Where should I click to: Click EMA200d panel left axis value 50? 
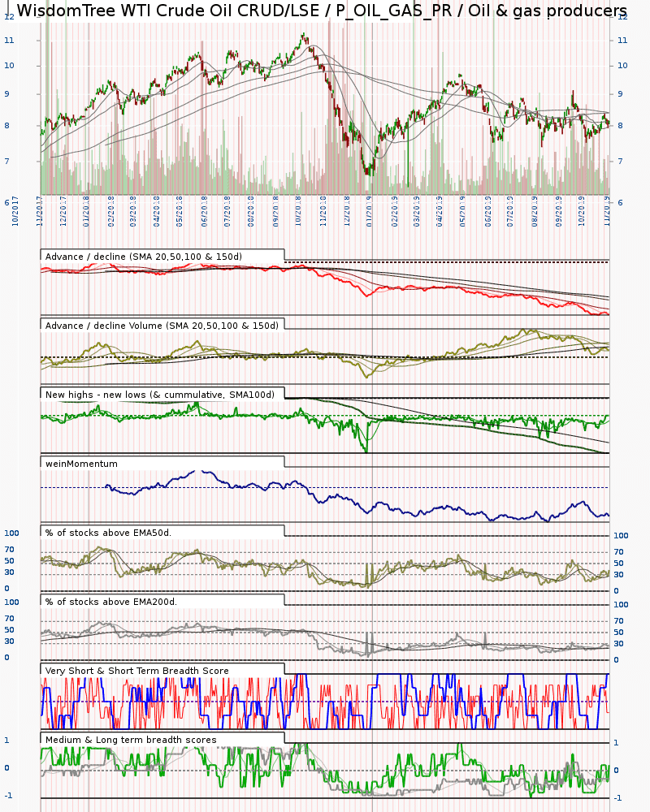tap(9, 630)
